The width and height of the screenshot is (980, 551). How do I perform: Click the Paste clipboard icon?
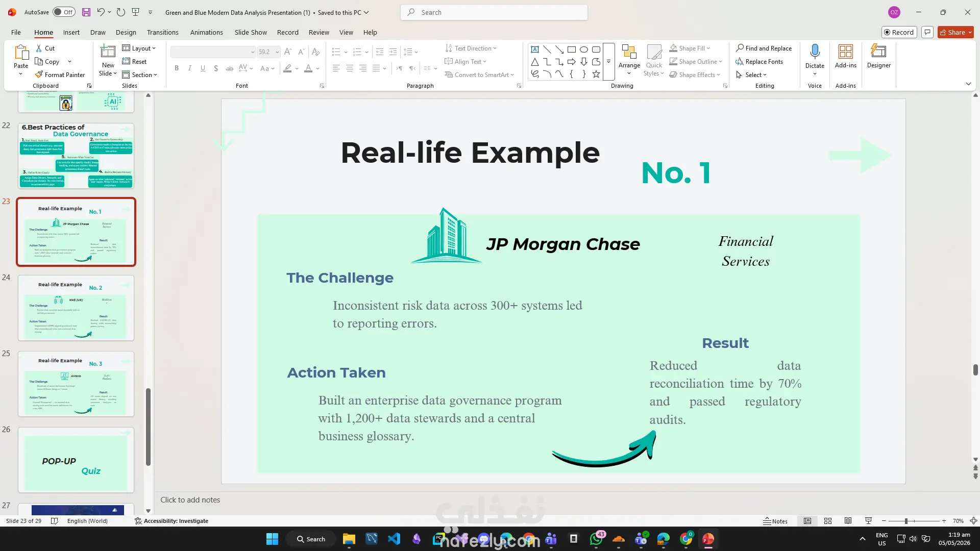21,53
